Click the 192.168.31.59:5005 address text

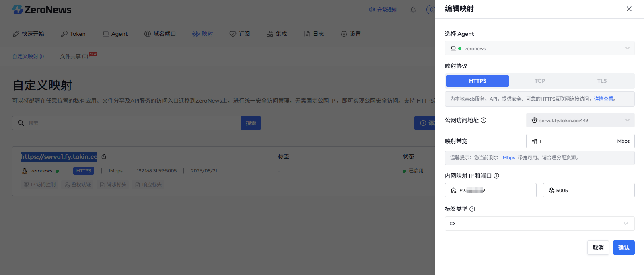pos(157,171)
